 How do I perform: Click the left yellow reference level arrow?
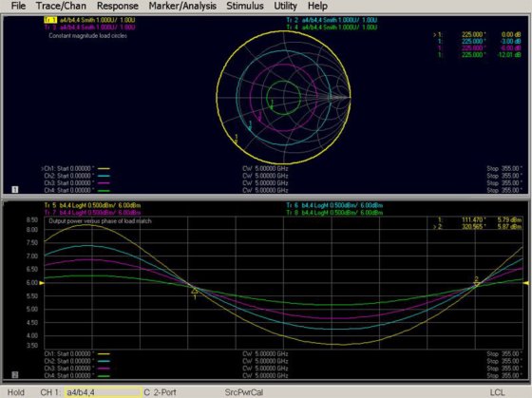tap(42, 283)
